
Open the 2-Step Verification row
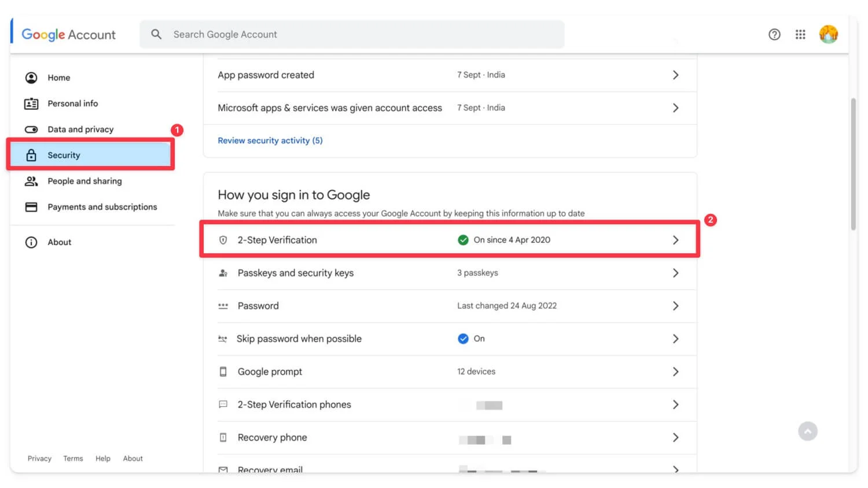[x=277, y=240]
